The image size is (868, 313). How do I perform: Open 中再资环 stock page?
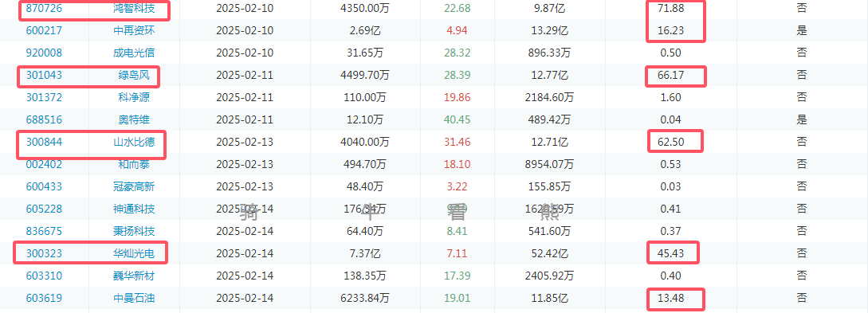(134, 30)
